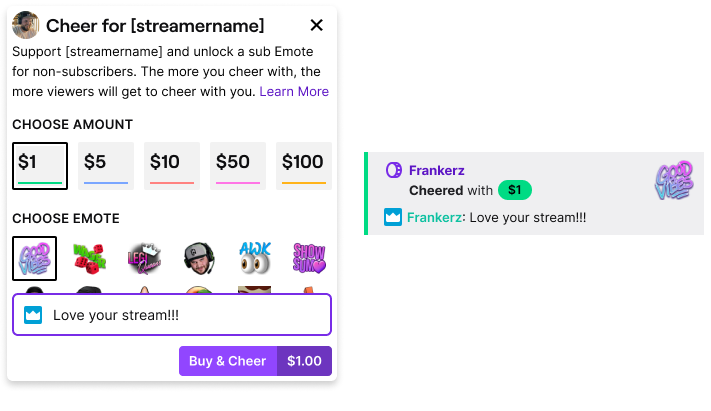Choose the Good Vibes emote
Screen dimensions: 711x411
[x=34, y=259]
